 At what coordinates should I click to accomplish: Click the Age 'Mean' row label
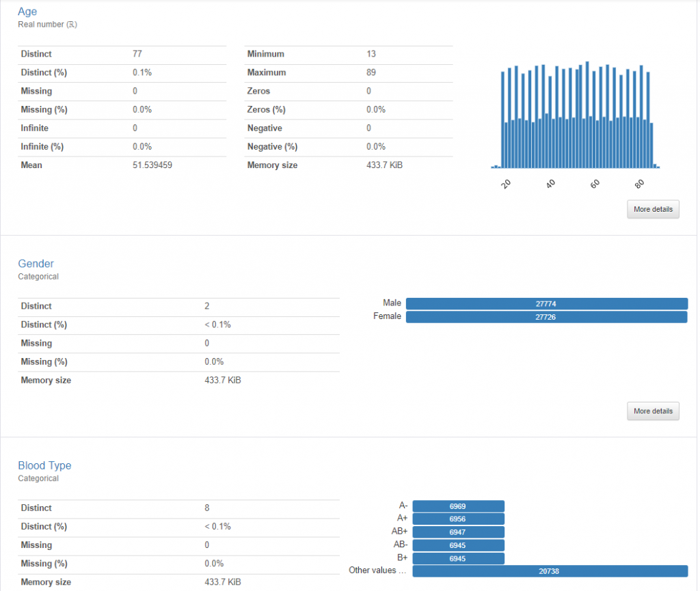point(31,165)
